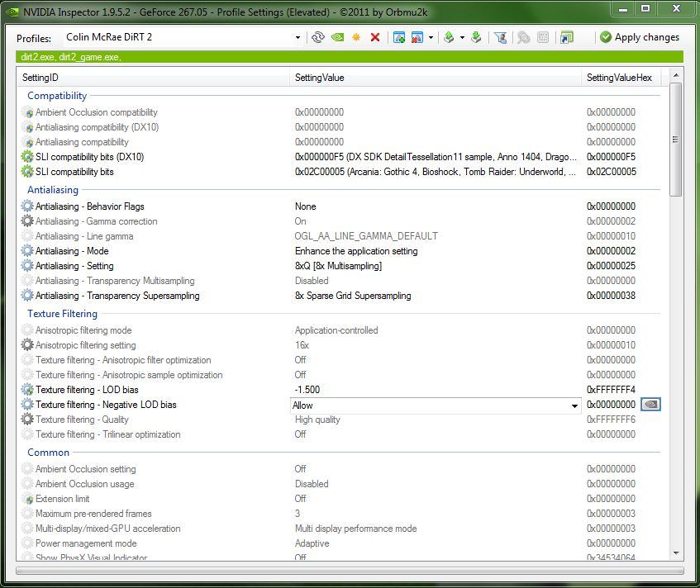Screen dimensions: 700x588
Task: Collapse the Texture Filtering group header
Action: (63, 314)
